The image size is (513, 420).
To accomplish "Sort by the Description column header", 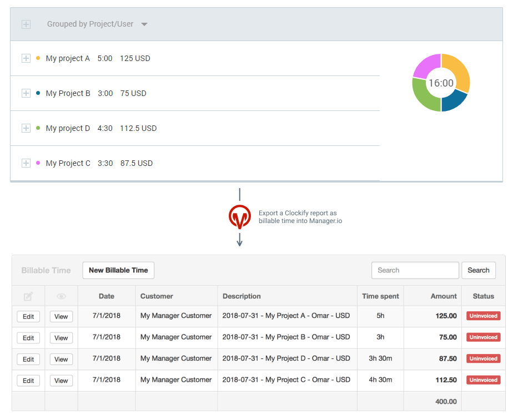I will tap(242, 296).
